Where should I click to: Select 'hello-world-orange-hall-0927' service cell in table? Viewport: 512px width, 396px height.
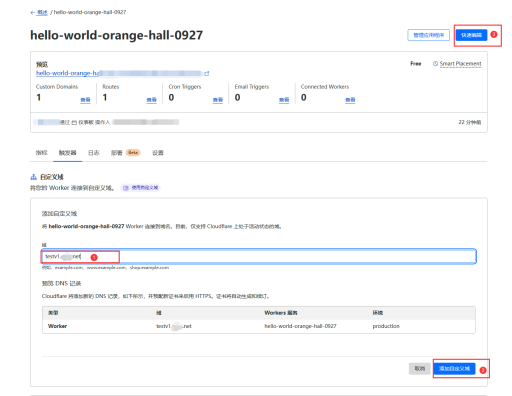point(300,326)
